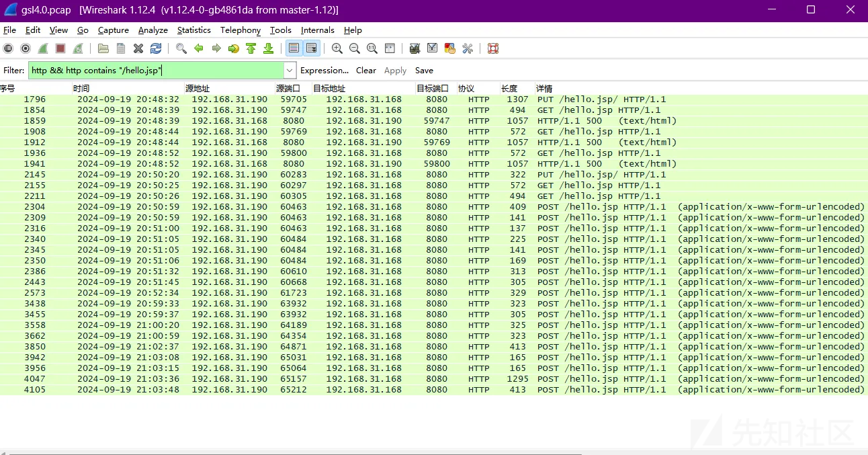This screenshot has width=868, height=455.
Task: Open Wireshark preferences
Action: (x=468, y=48)
